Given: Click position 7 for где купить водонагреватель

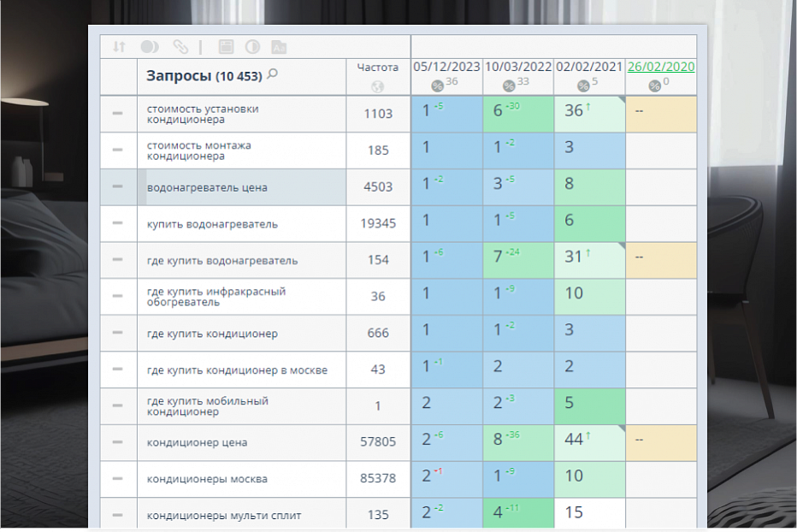Looking at the screenshot, I should click(498, 257).
